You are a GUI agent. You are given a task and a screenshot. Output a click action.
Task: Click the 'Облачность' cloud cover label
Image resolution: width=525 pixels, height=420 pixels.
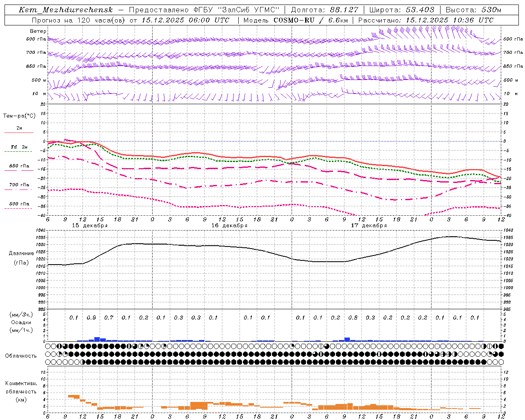point(21,356)
